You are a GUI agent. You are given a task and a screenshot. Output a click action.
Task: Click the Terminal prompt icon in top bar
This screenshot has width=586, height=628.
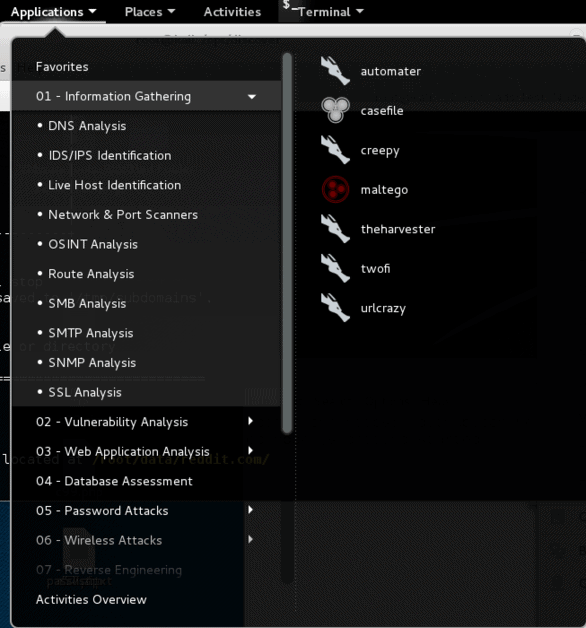[x=289, y=7]
